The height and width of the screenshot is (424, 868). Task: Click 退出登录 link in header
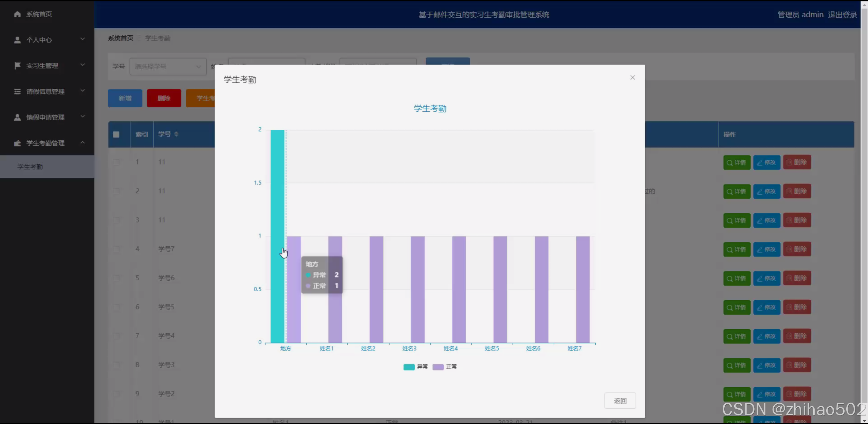[842, 15]
